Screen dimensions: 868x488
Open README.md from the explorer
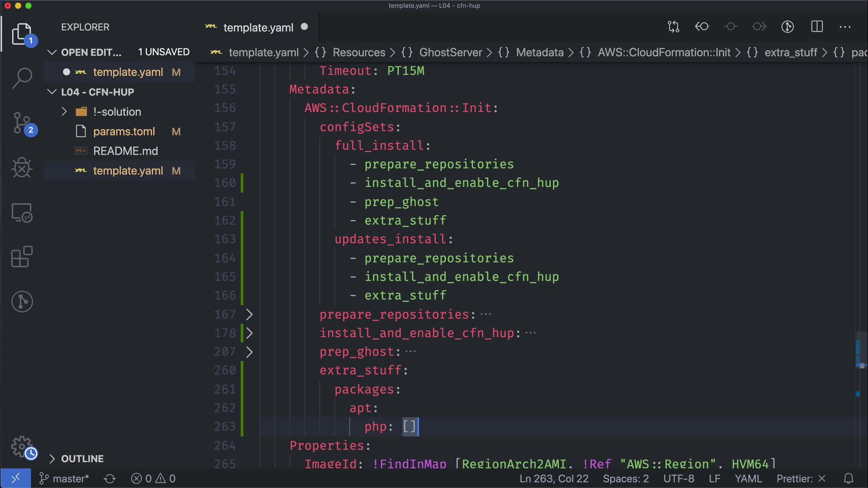[x=125, y=151]
